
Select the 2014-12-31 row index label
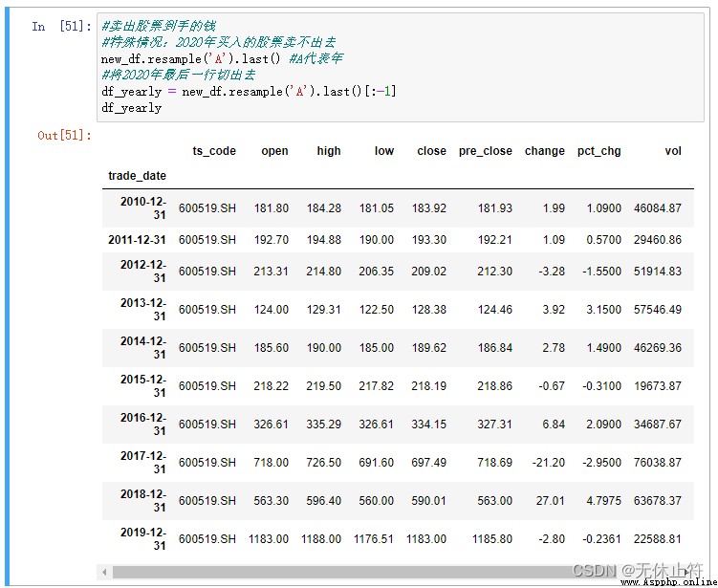click(142, 348)
